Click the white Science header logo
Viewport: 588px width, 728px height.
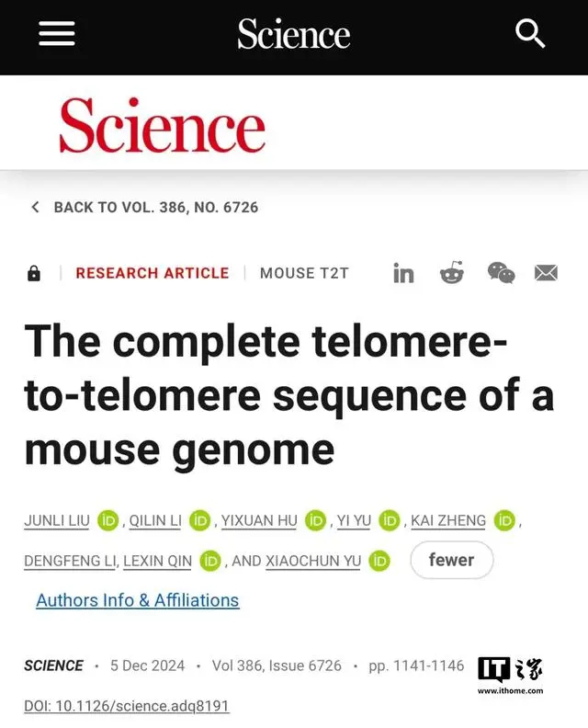293,35
